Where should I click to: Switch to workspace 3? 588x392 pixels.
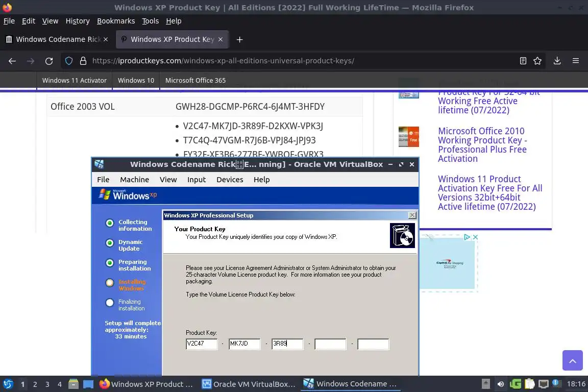click(47, 384)
